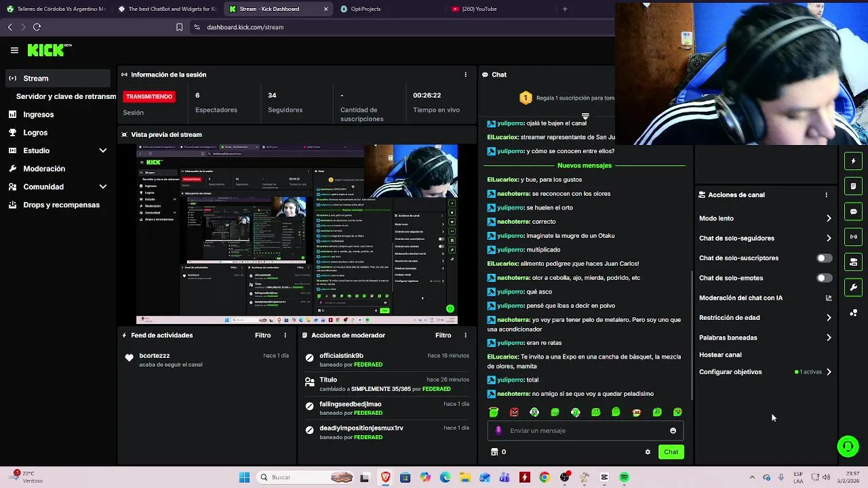This screenshot has height=488, width=868.
Task: Click the gift shop icon beside 0
Action: [494, 452]
